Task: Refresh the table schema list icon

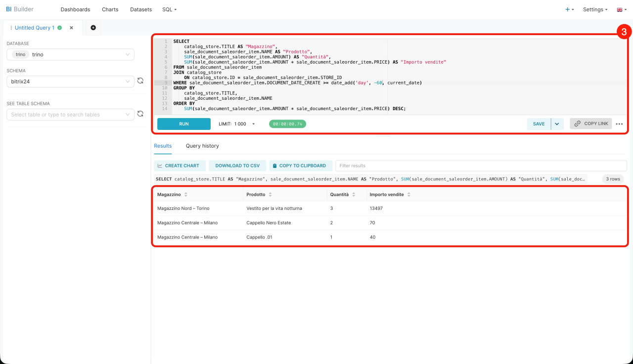Action: click(x=140, y=114)
